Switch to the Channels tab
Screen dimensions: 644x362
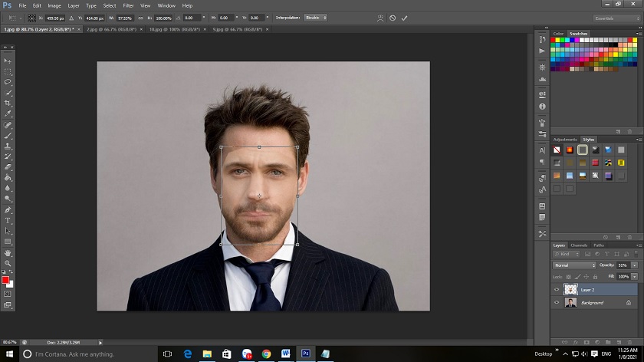coord(579,245)
